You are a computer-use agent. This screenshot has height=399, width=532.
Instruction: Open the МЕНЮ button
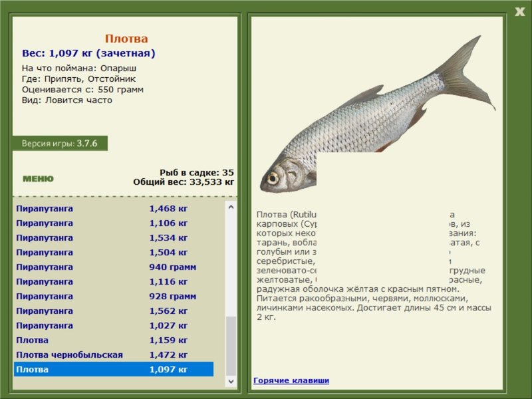38,179
